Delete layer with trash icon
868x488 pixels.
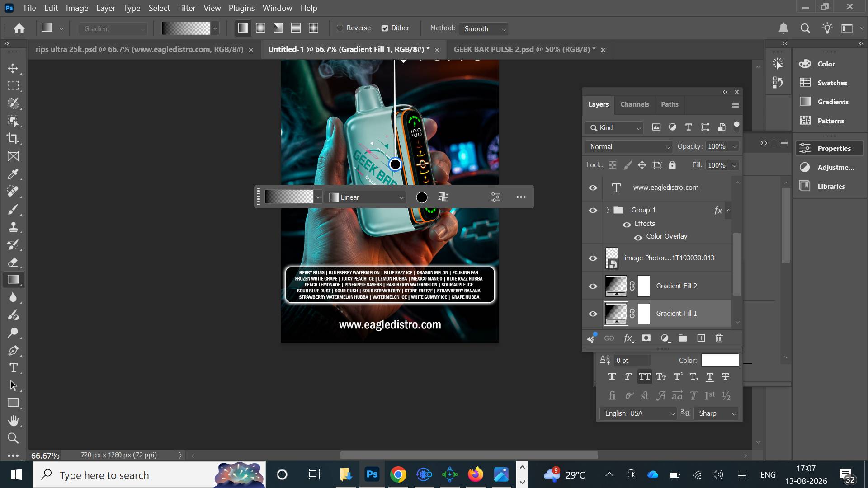tap(719, 338)
